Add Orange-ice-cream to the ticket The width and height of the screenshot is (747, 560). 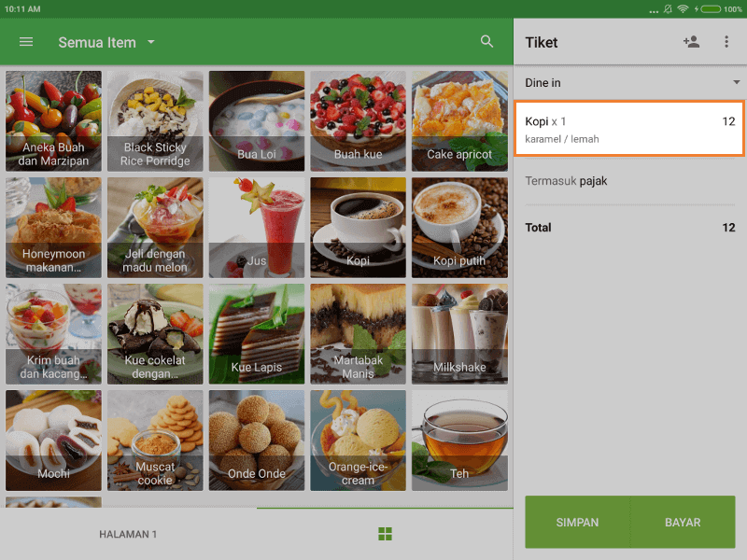(358, 441)
